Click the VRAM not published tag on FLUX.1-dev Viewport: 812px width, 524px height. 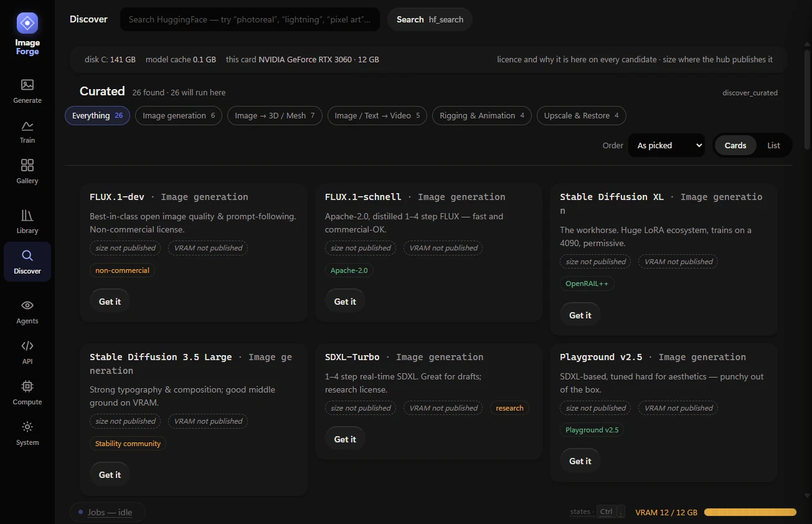208,248
